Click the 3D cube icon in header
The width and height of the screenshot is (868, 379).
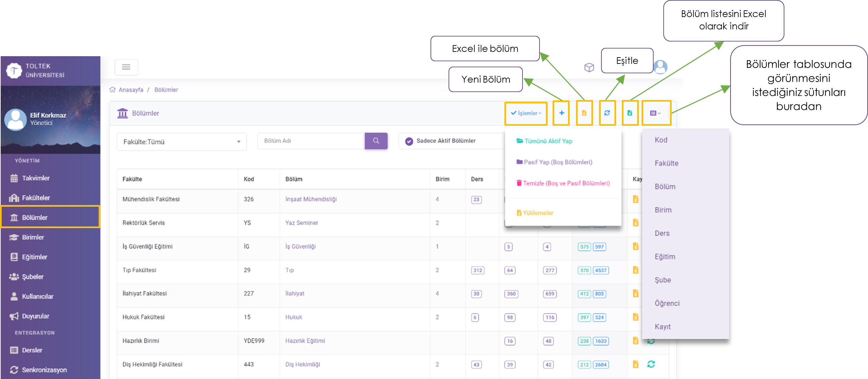tap(589, 67)
